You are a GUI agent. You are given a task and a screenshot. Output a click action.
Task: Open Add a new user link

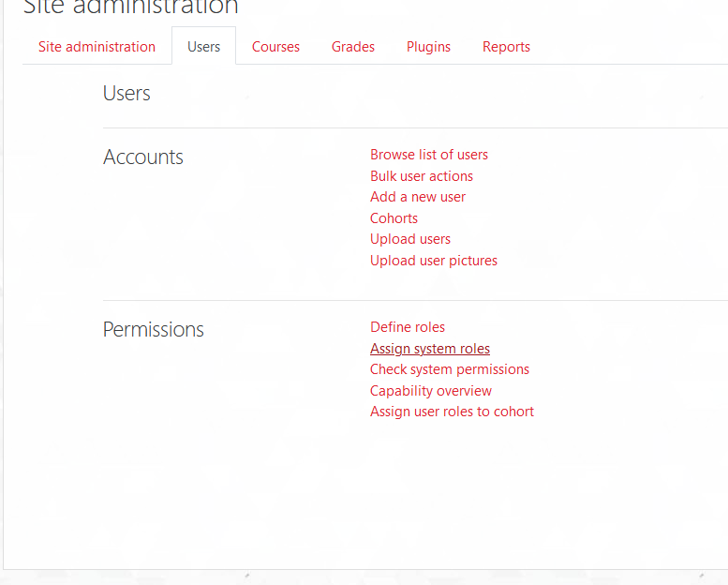pyautogui.click(x=417, y=197)
